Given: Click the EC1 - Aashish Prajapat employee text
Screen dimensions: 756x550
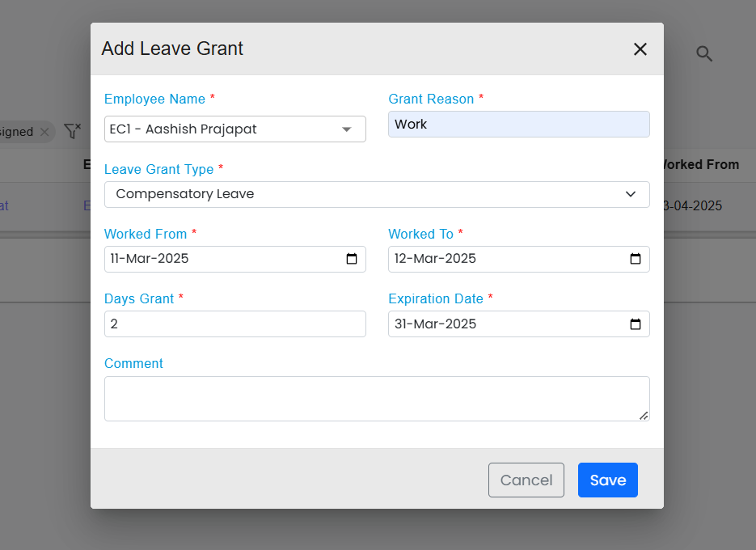Looking at the screenshot, I should coord(184,129).
